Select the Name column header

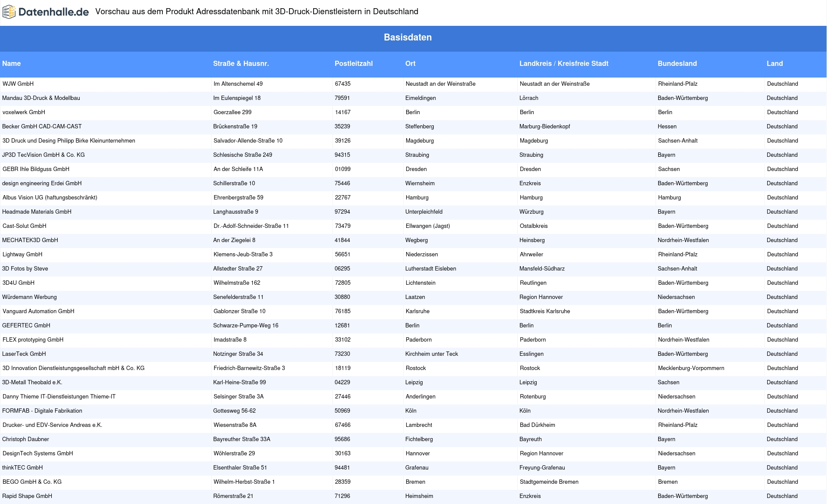[x=11, y=63]
